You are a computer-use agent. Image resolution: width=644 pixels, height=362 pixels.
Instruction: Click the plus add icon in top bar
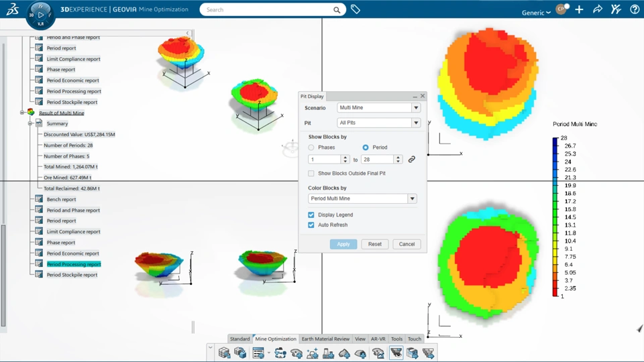pos(579,9)
